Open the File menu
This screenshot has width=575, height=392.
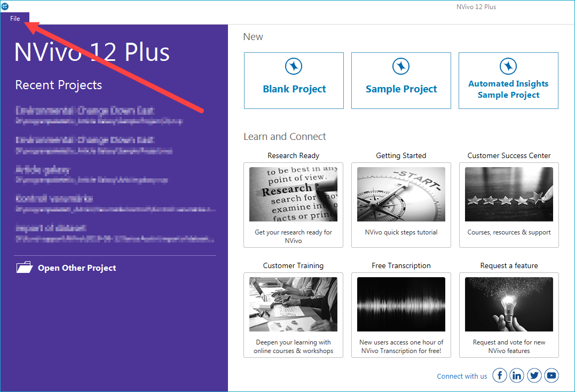click(x=15, y=19)
